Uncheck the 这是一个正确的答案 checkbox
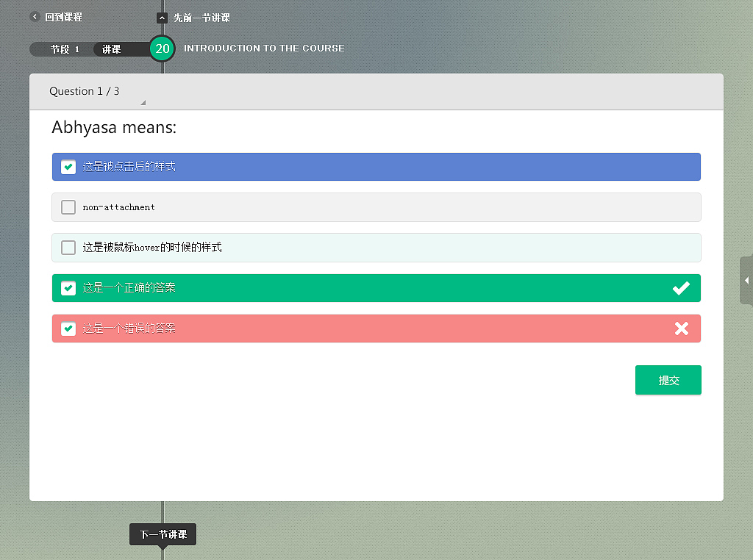 pos(68,288)
